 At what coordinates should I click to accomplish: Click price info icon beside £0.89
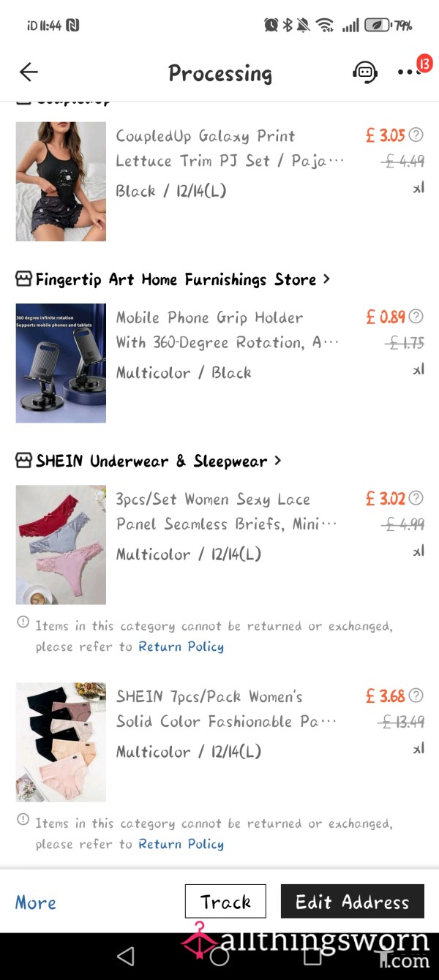coord(416,317)
